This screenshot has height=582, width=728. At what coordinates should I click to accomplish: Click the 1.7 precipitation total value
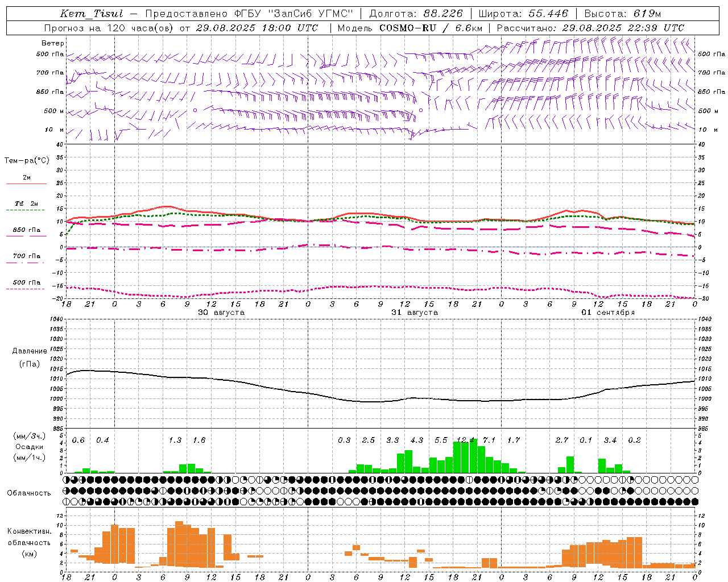(x=514, y=440)
